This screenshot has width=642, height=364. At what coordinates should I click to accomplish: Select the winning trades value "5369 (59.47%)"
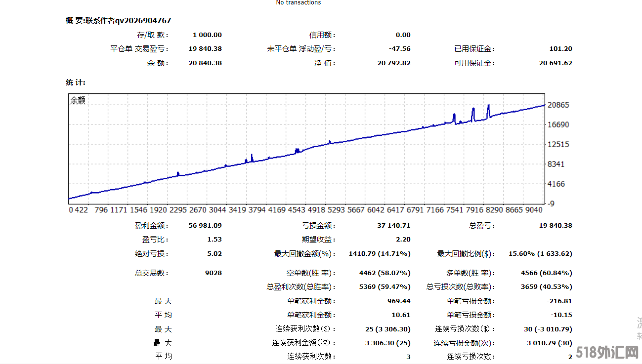coord(385,287)
